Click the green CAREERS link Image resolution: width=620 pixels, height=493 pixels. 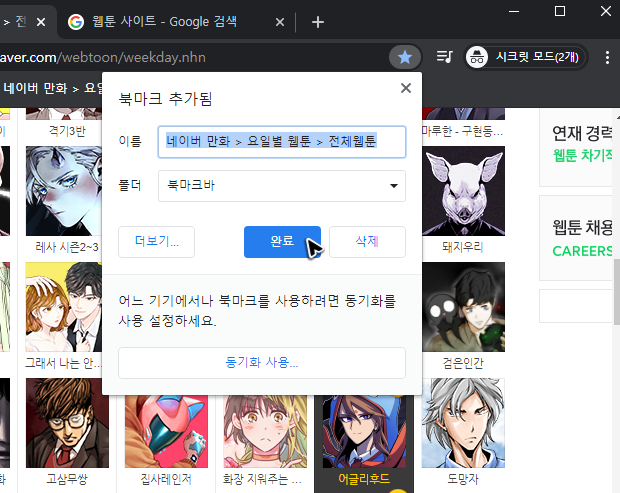582,251
